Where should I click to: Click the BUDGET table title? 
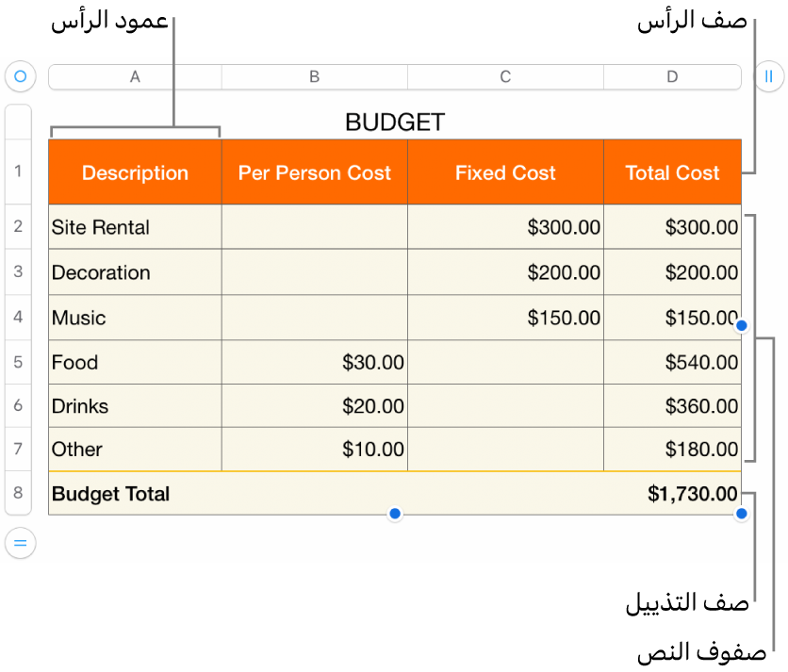tap(395, 122)
